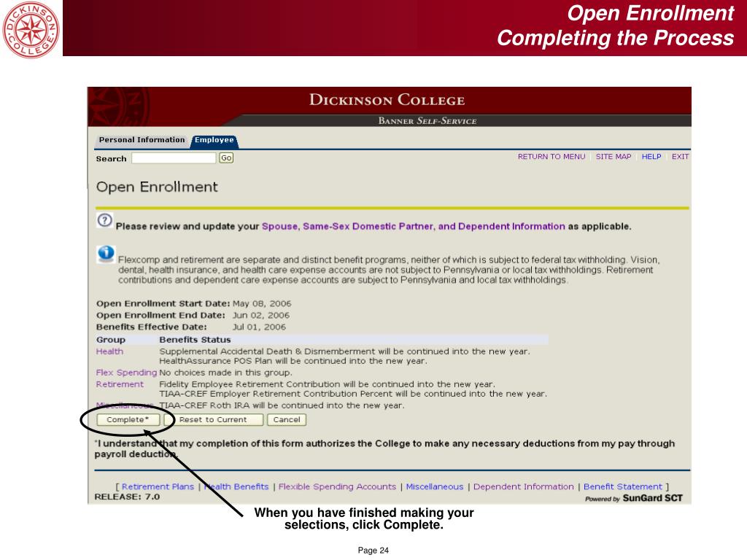Image resolution: width=747 pixels, height=560 pixels.
Task: Click the Reset to Current button
Action: [x=213, y=419]
